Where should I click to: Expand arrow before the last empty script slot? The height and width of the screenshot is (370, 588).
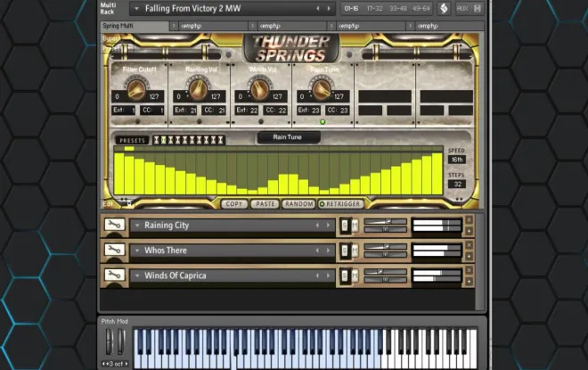[410, 26]
